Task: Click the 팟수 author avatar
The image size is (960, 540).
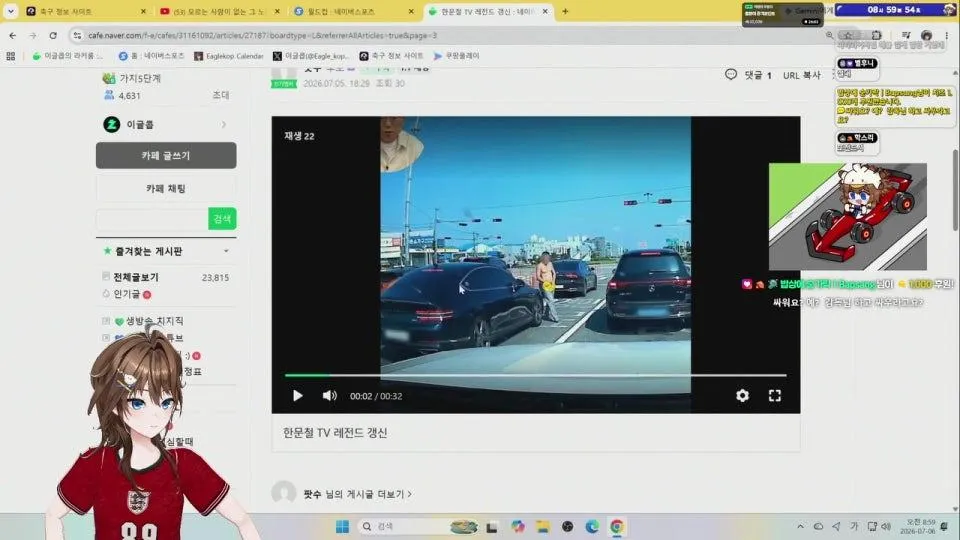Action: tap(283, 493)
